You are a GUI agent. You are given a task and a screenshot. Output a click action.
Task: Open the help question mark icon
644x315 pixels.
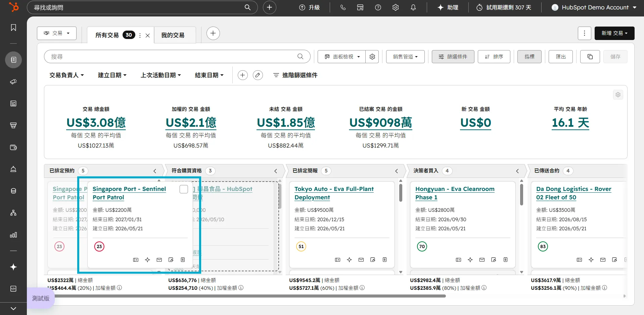click(x=378, y=7)
